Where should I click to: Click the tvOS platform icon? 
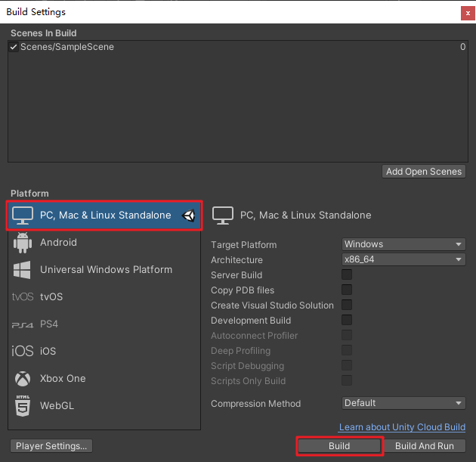pos(23,297)
